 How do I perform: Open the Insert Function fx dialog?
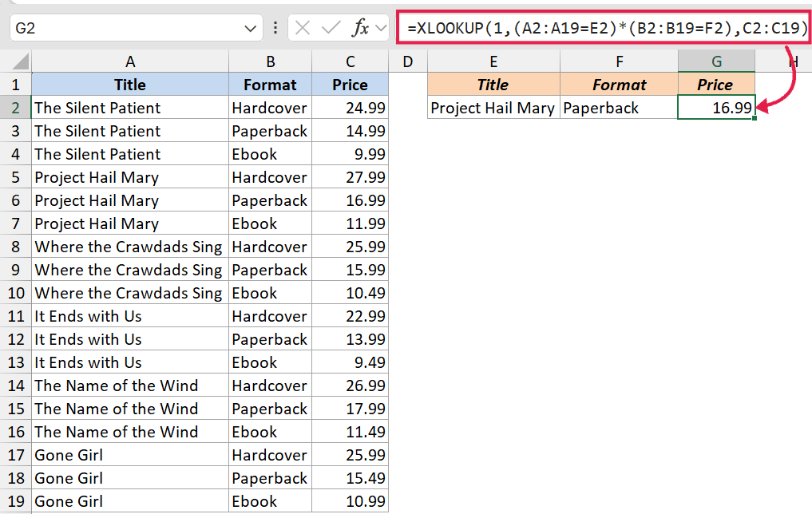coord(360,27)
